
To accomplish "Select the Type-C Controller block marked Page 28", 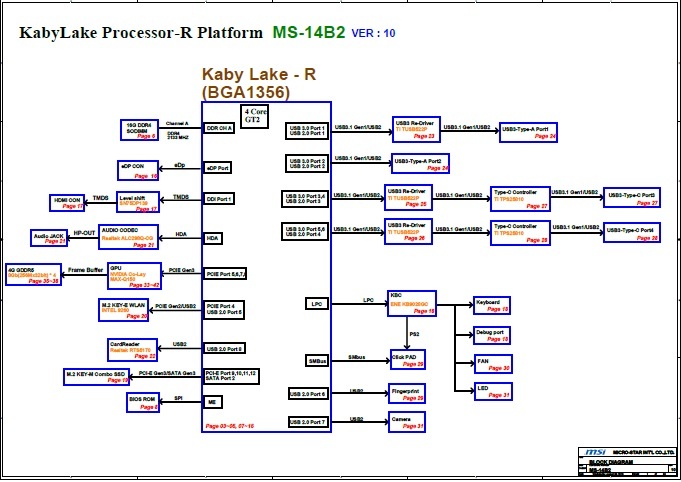I will pyautogui.click(x=520, y=233).
